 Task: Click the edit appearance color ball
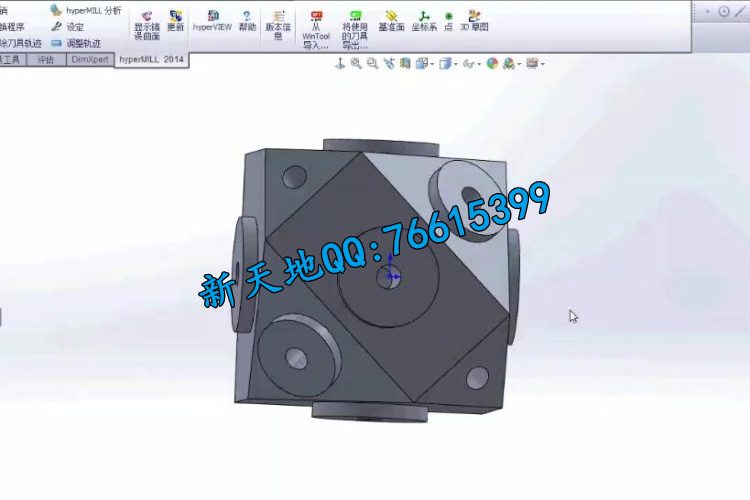492,63
